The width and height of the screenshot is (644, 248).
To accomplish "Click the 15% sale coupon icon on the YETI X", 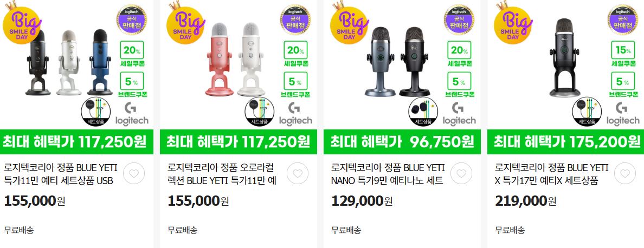I will [623, 54].
